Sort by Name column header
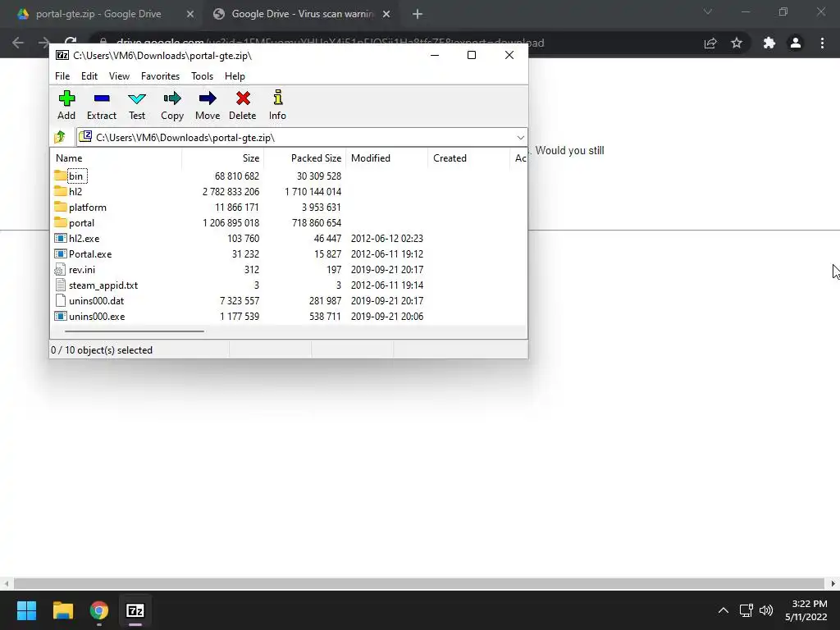 point(116,158)
